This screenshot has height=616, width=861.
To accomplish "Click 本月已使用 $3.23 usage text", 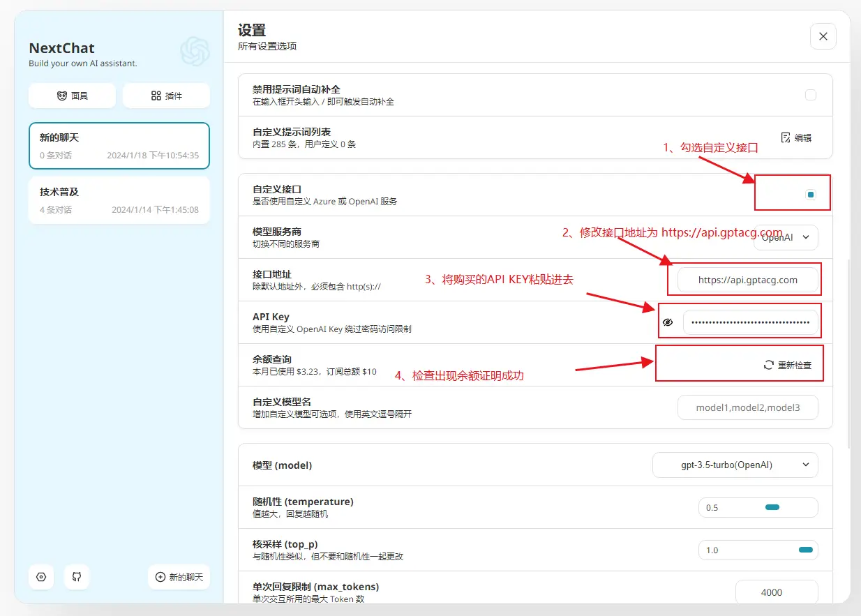I will (315, 372).
